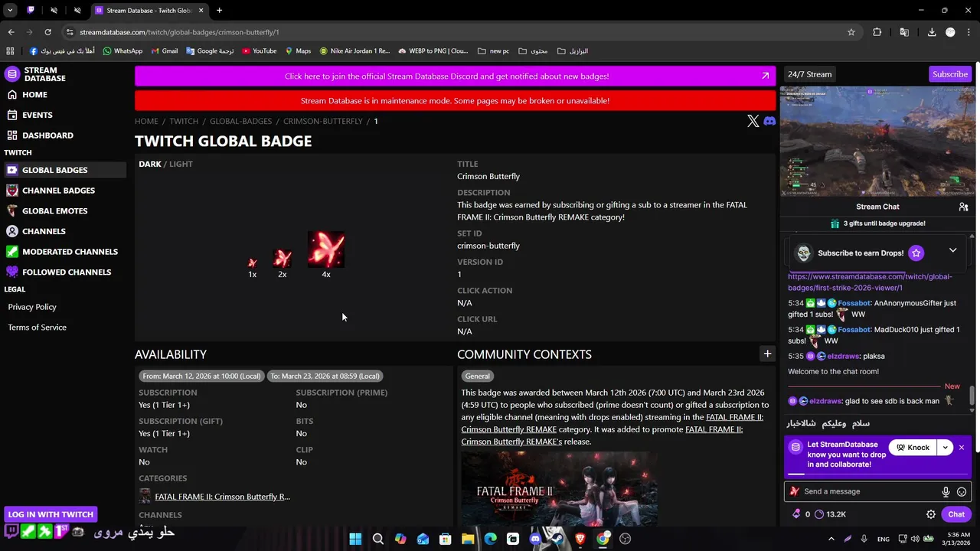The image size is (980, 551).
Task: Reload the page in Chrome
Action: pyautogui.click(x=47, y=32)
